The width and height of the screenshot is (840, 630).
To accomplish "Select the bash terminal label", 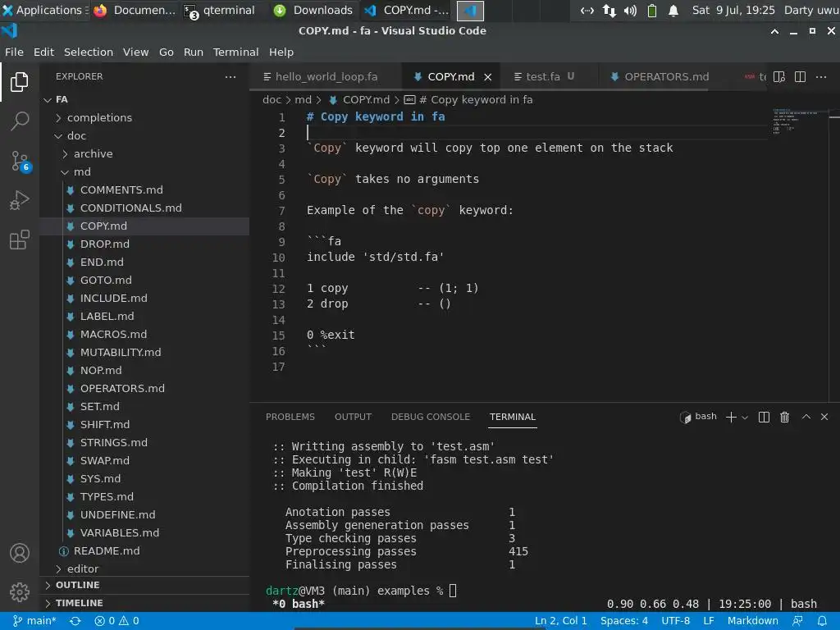I will click(x=699, y=417).
